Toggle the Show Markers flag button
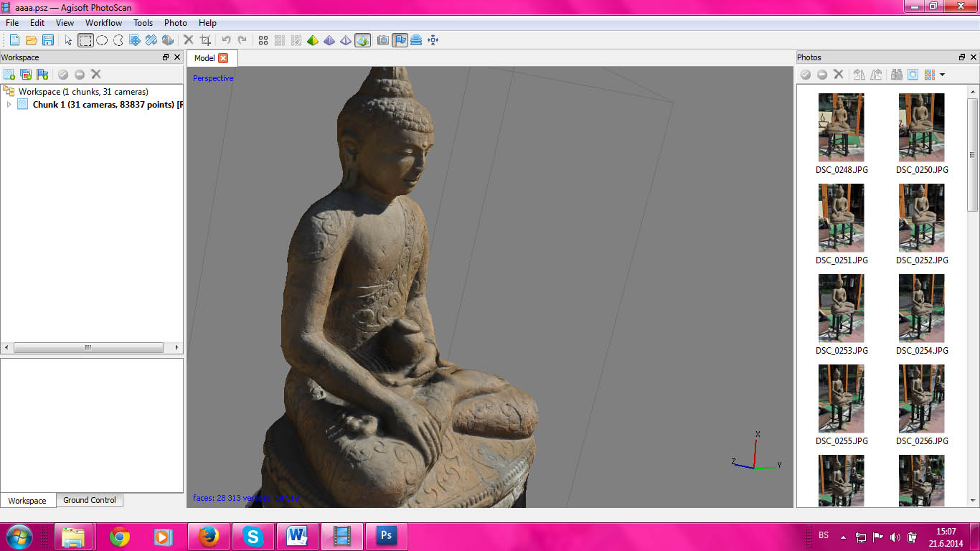980x551 pixels. [400, 40]
